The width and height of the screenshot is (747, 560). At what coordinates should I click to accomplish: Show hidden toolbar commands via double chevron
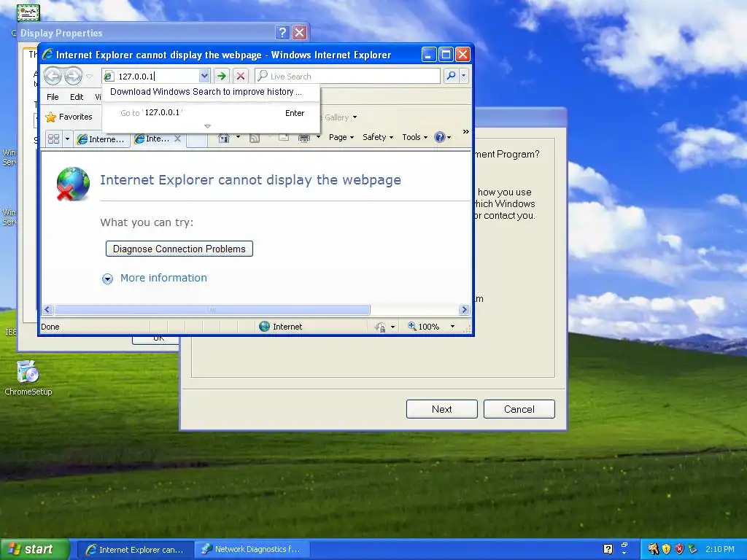coord(465,131)
